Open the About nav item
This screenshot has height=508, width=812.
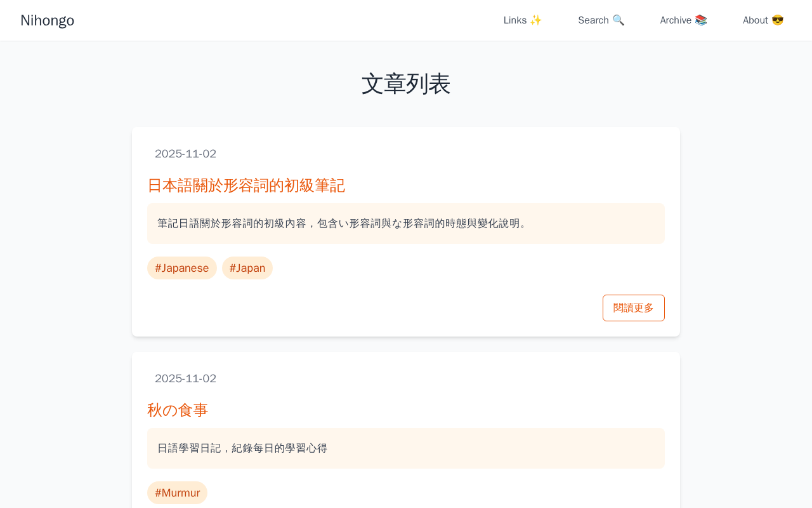point(756,20)
